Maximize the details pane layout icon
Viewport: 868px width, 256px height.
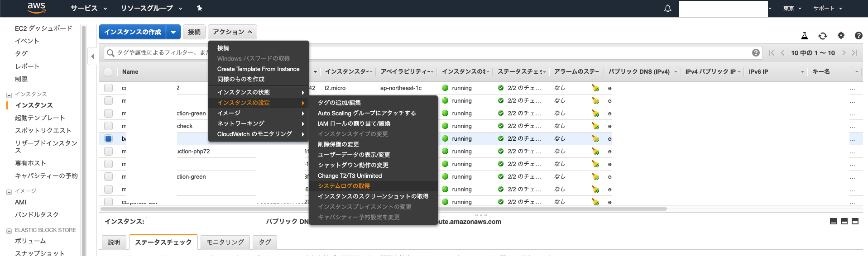(855, 221)
